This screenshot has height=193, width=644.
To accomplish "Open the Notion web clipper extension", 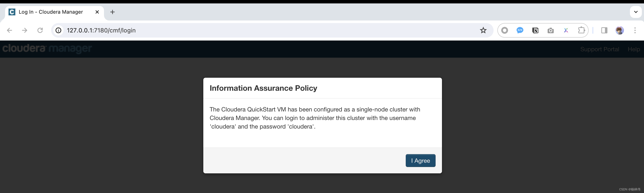I will [535, 30].
